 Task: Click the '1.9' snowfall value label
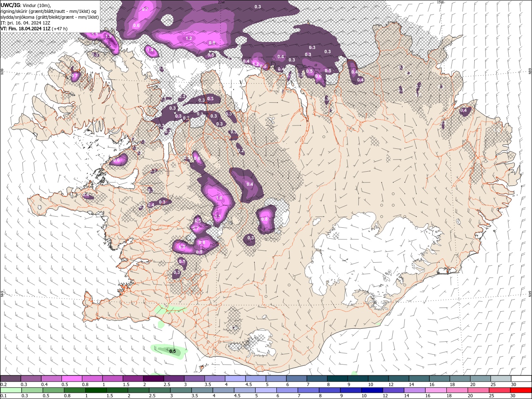(108, 37)
